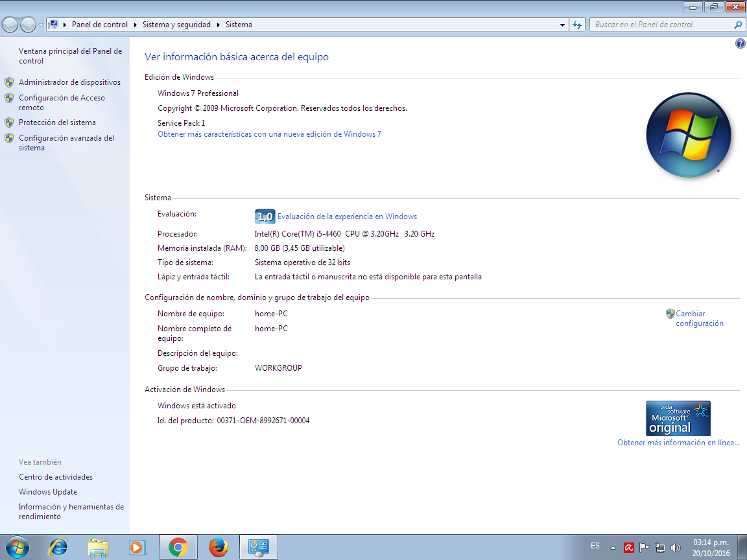Open Protección del sistema link
The height and width of the screenshot is (560, 747).
pyautogui.click(x=57, y=122)
